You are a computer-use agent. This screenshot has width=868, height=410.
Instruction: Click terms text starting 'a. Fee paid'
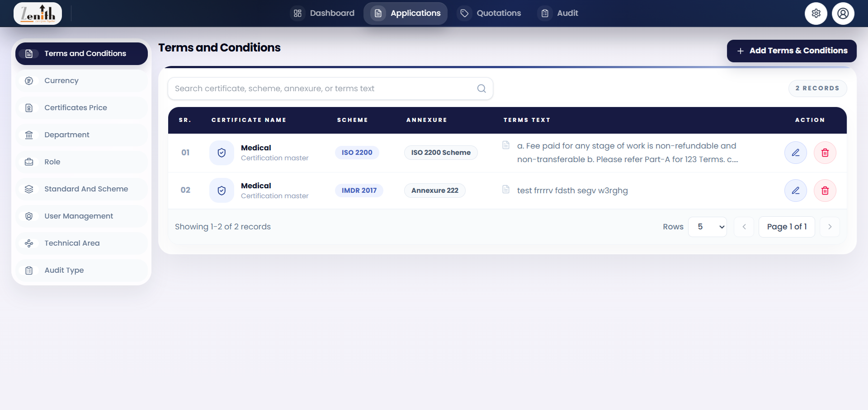point(627,153)
